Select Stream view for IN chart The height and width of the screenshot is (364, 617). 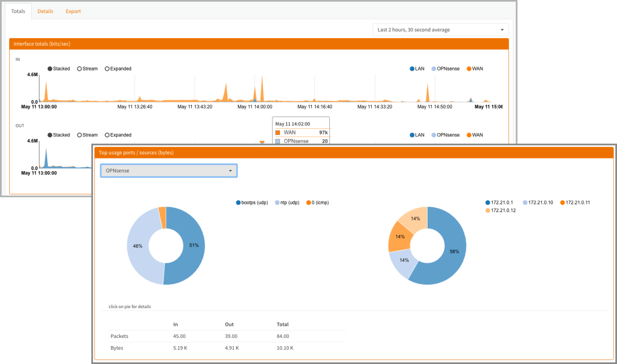click(87, 69)
